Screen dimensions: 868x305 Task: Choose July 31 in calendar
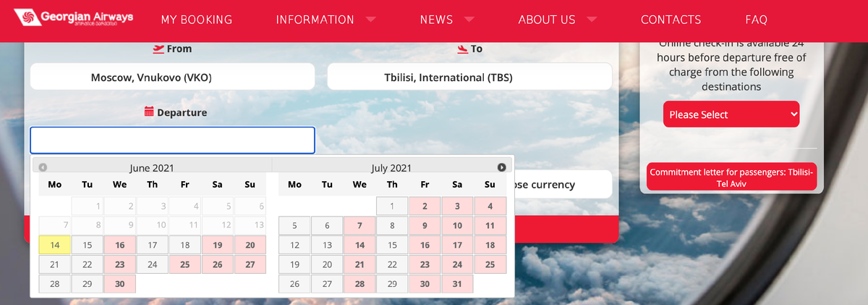[457, 284]
